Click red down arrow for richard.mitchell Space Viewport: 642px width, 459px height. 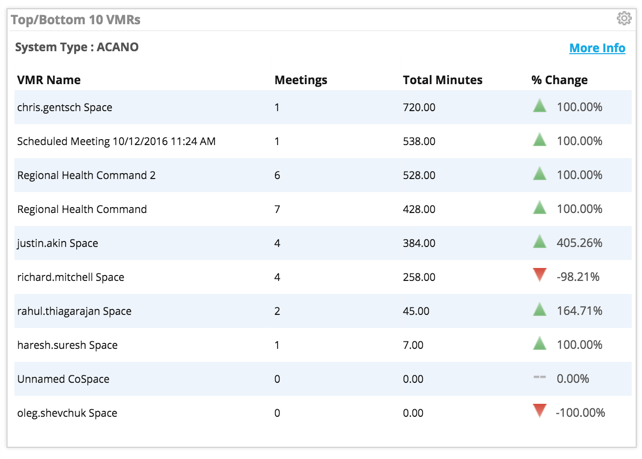coord(540,274)
